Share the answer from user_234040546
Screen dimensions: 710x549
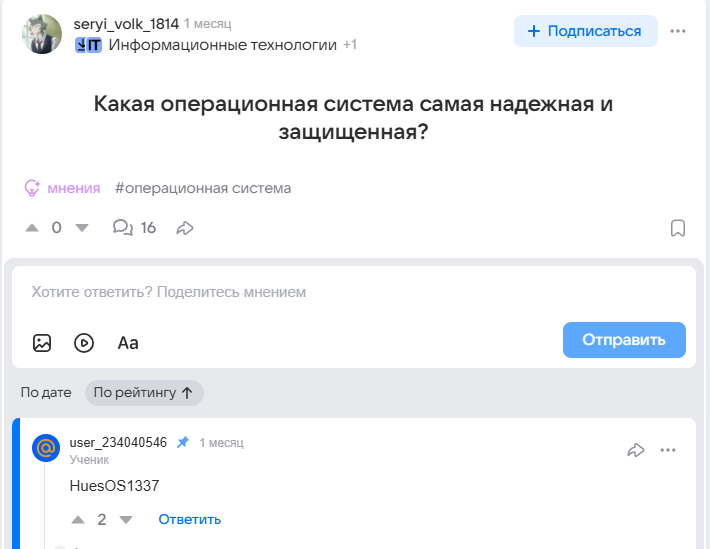click(635, 450)
